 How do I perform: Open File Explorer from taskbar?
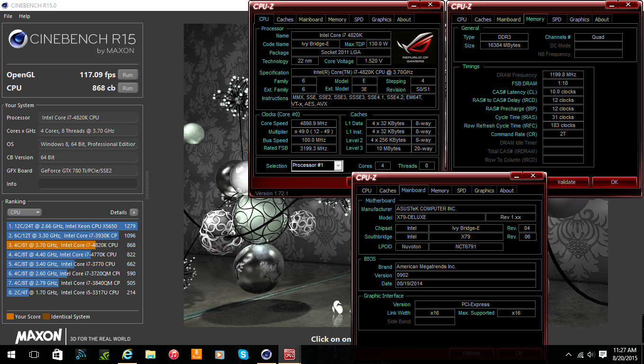click(150, 355)
